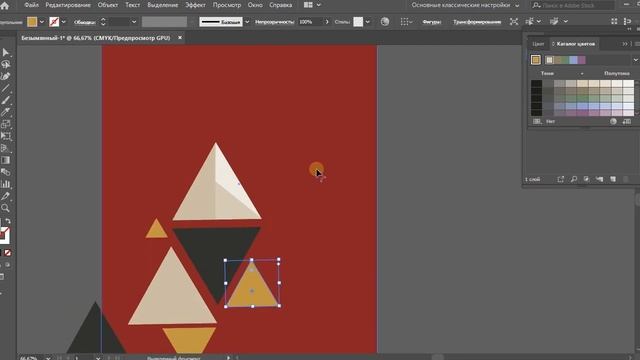Select the Paintbrush tool
Image resolution: width=640 pixels, height=360 pixels.
point(6,100)
